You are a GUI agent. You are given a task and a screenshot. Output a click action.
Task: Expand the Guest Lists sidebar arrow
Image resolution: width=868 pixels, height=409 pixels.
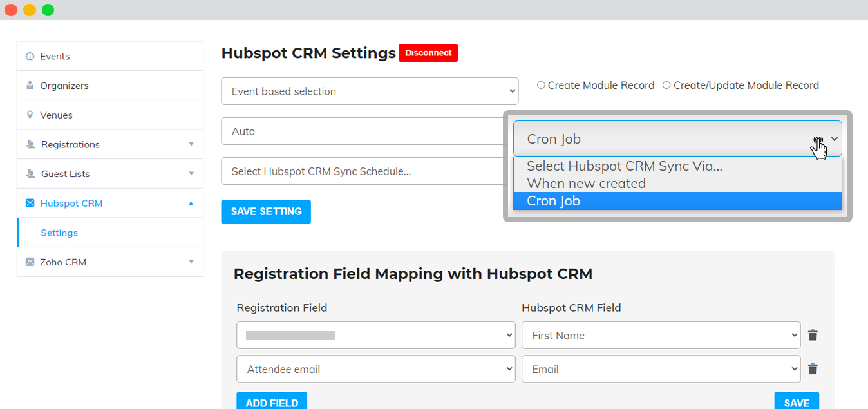191,174
